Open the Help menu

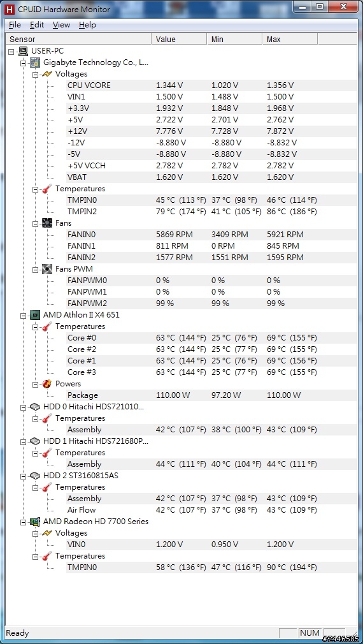pyautogui.click(x=87, y=25)
